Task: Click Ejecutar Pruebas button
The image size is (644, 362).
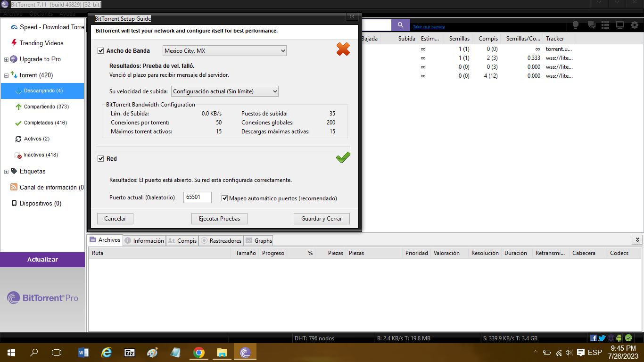Action: pos(219,219)
